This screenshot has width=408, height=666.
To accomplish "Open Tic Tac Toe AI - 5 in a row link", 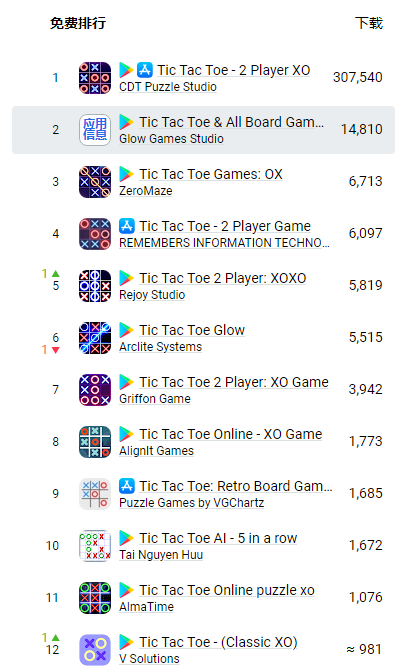I will (x=218, y=538).
